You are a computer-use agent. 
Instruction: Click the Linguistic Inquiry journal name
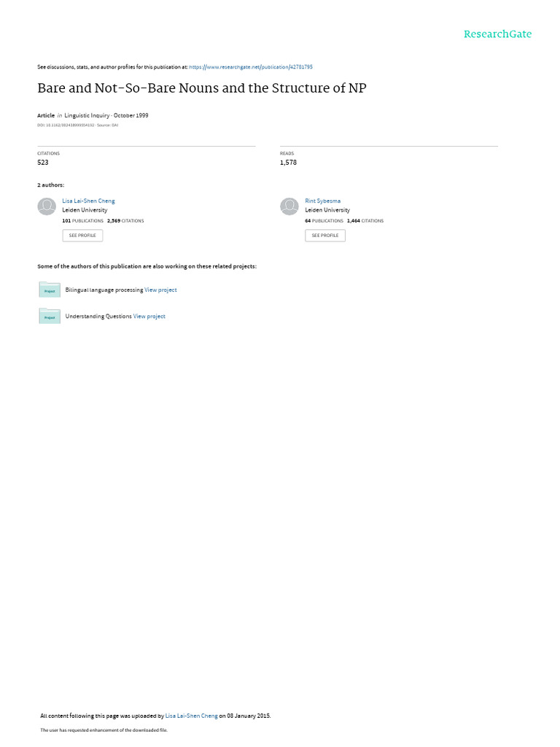(87, 115)
